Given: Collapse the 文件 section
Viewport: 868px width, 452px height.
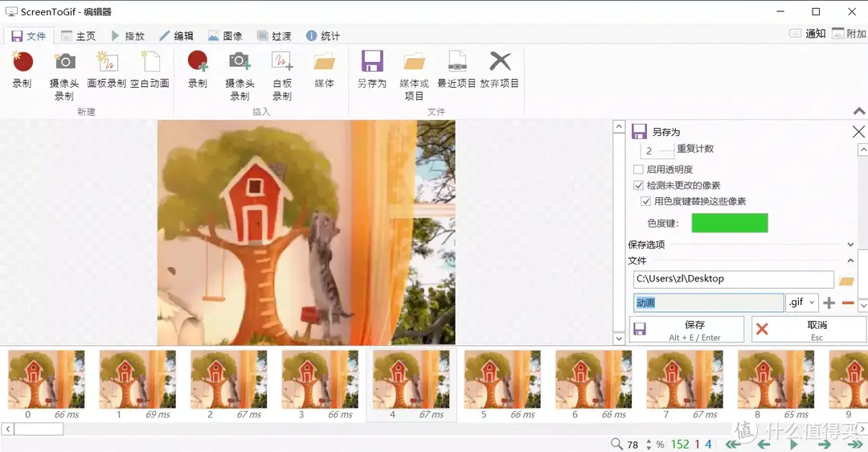Looking at the screenshot, I should pyautogui.click(x=851, y=261).
